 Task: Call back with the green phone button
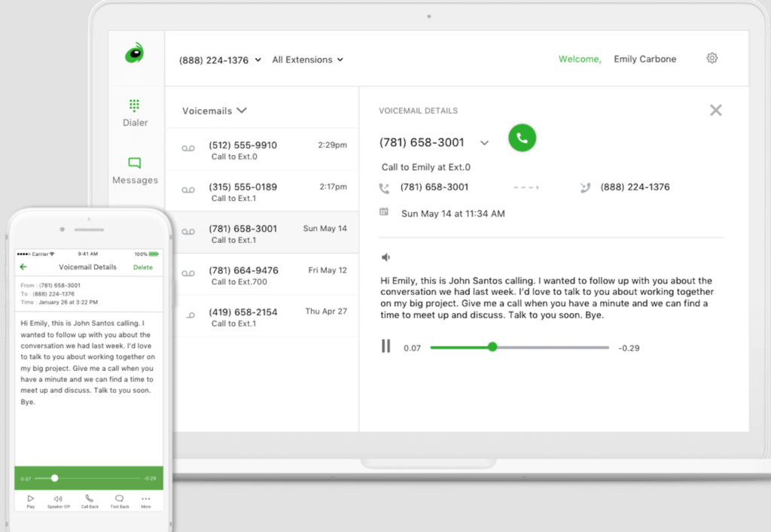pos(522,138)
